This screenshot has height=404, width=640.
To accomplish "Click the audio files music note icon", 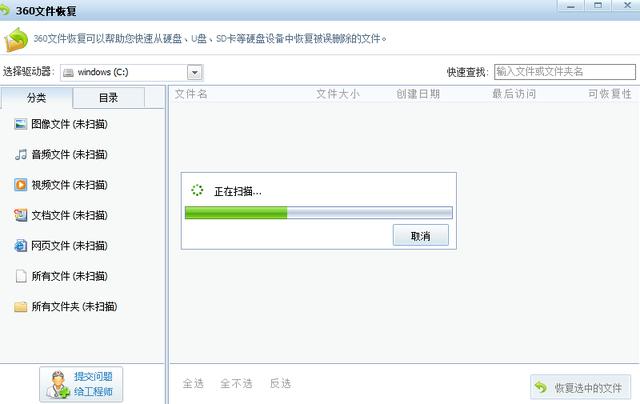I will 20,155.
